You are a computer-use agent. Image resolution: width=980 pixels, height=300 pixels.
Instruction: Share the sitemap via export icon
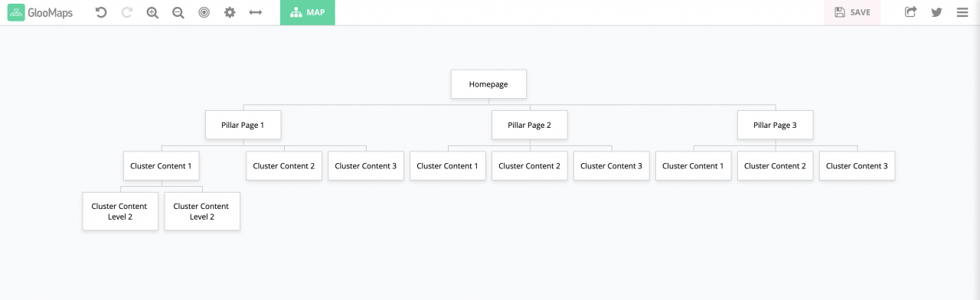point(910,12)
